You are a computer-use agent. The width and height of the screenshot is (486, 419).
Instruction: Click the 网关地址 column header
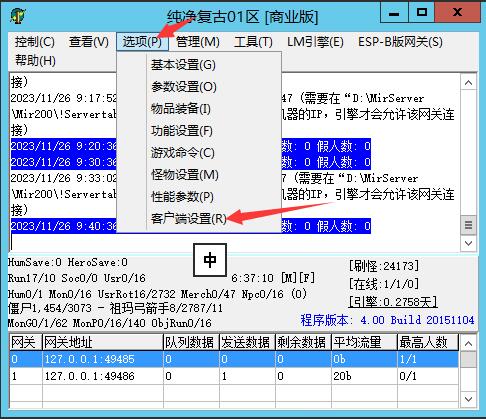click(x=103, y=342)
